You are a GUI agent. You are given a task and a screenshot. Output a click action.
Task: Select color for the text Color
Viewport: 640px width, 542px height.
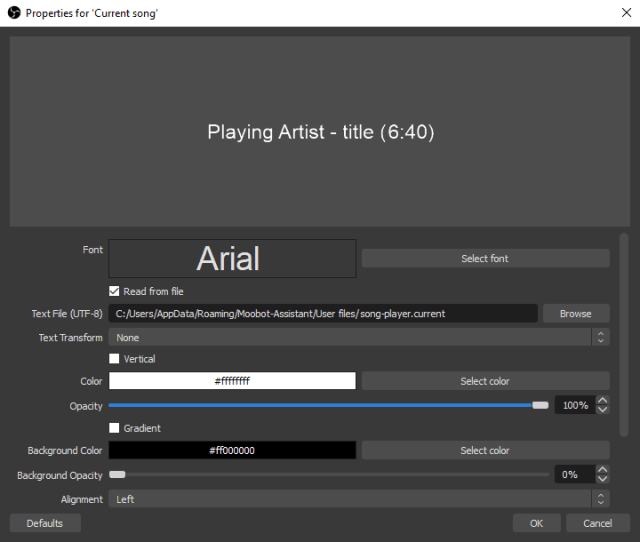click(485, 381)
